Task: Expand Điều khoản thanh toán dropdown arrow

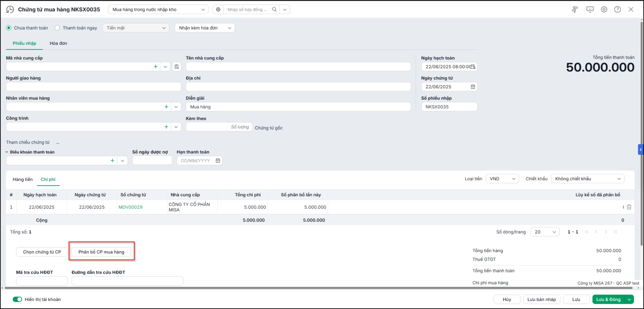Action: pos(122,161)
